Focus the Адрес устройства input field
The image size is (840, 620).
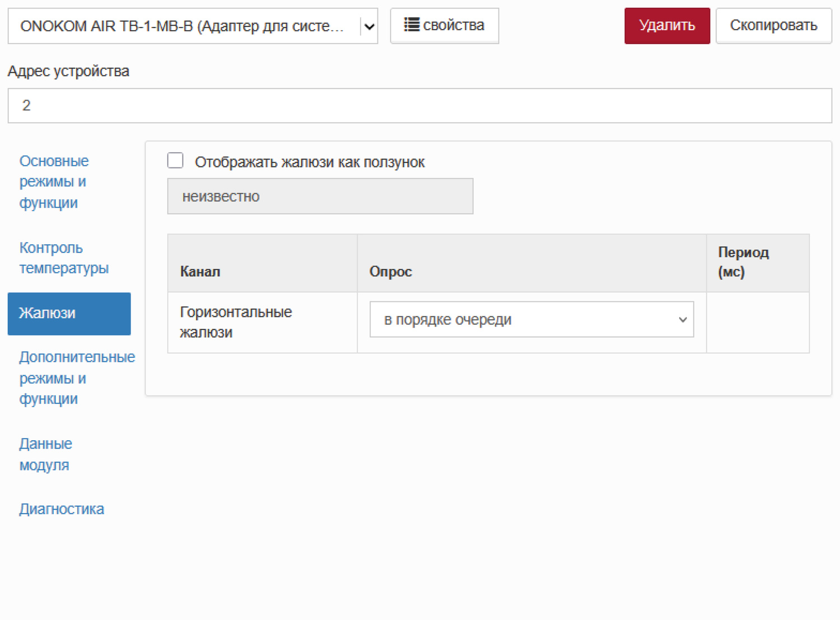tap(419, 105)
